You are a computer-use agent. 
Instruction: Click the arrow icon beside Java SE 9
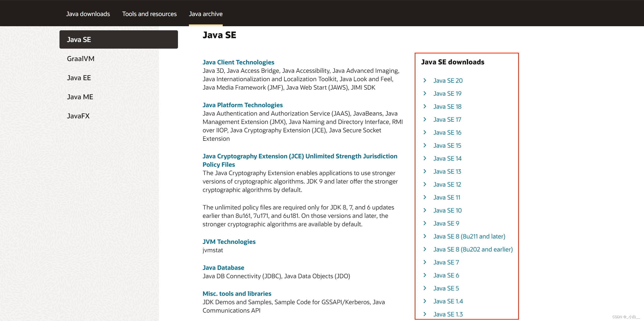[425, 223]
